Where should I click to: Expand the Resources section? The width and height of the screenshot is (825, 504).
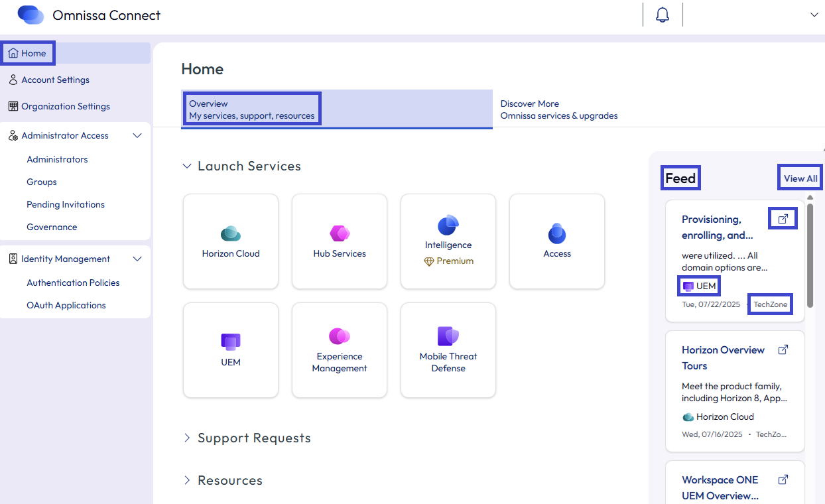click(x=187, y=480)
